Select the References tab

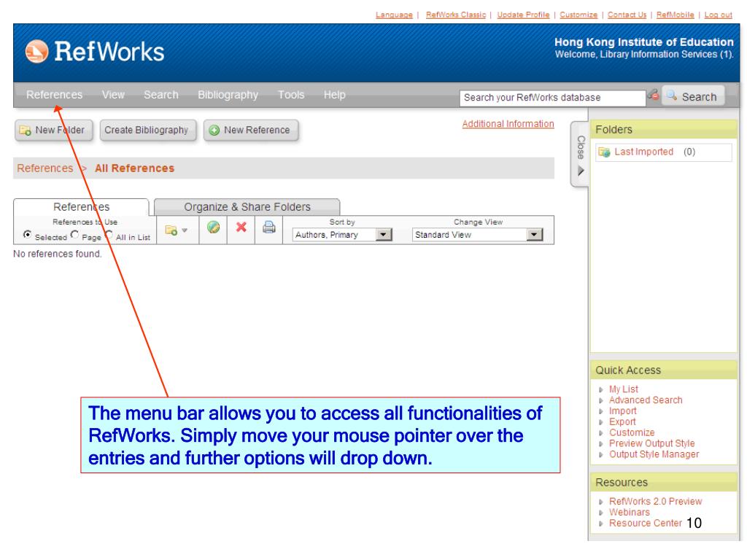coord(81,206)
